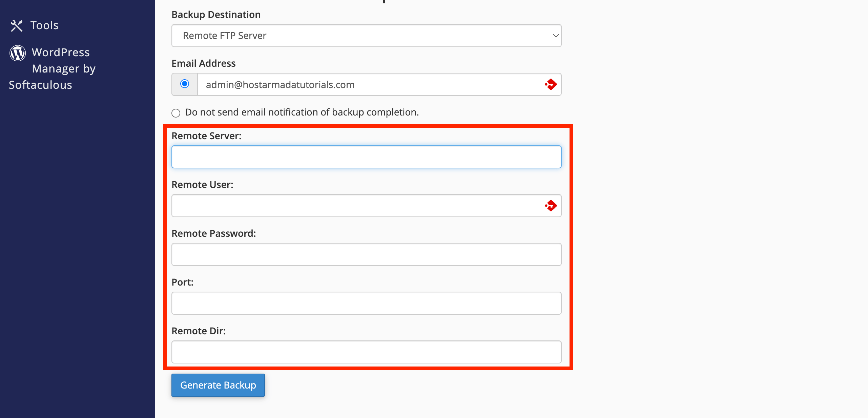Click the Remote Server: field label
Image resolution: width=868 pixels, height=418 pixels.
(207, 136)
